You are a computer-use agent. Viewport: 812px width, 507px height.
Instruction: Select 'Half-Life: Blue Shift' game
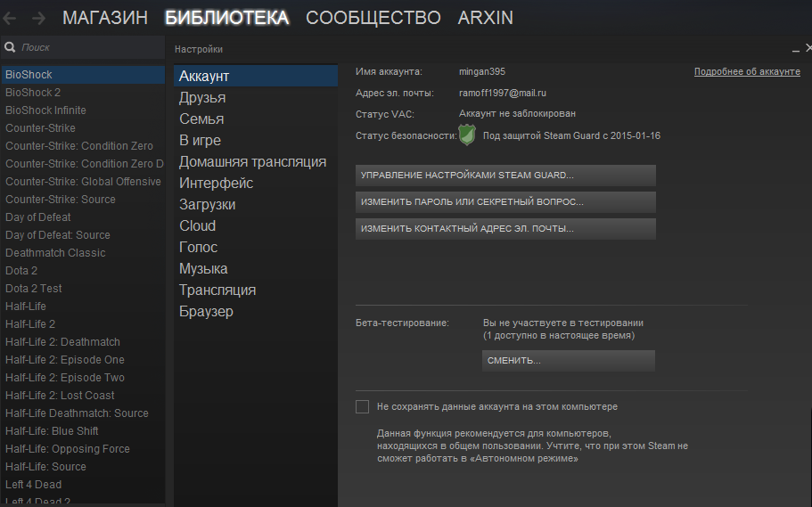click(x=83, y=431)
